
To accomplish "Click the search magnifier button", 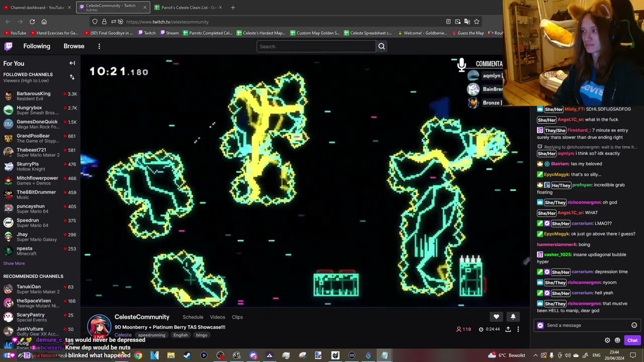I will pyautogui.click(x=381, y=46).
